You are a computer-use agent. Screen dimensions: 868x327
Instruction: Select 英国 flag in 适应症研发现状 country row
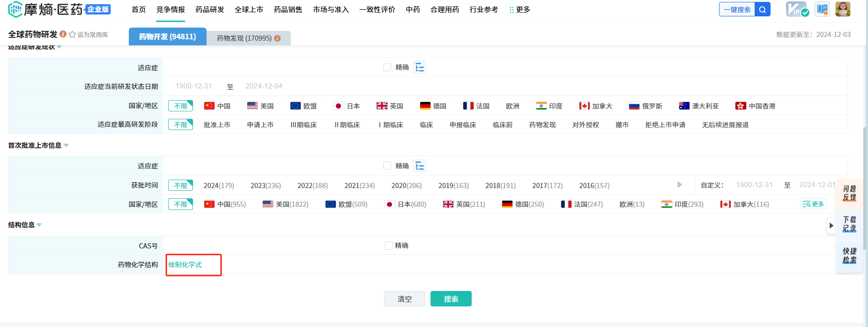pos(382,106)
